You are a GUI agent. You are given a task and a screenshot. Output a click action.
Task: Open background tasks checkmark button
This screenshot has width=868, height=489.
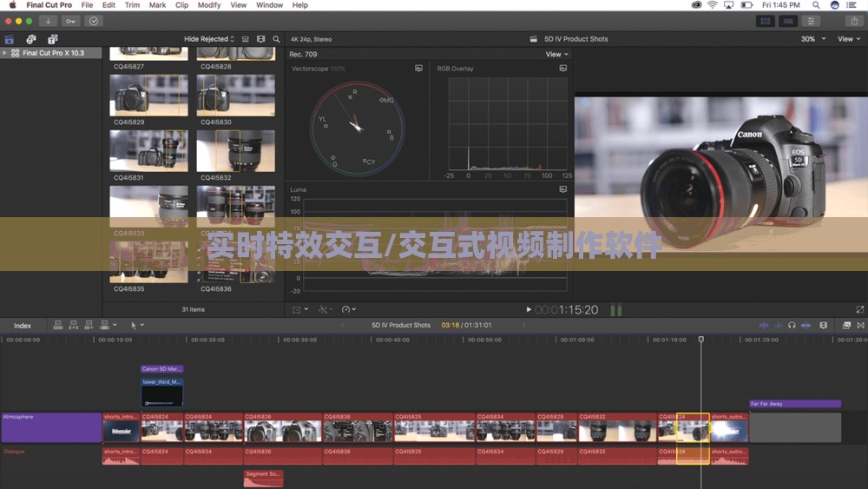click(94, 21)
